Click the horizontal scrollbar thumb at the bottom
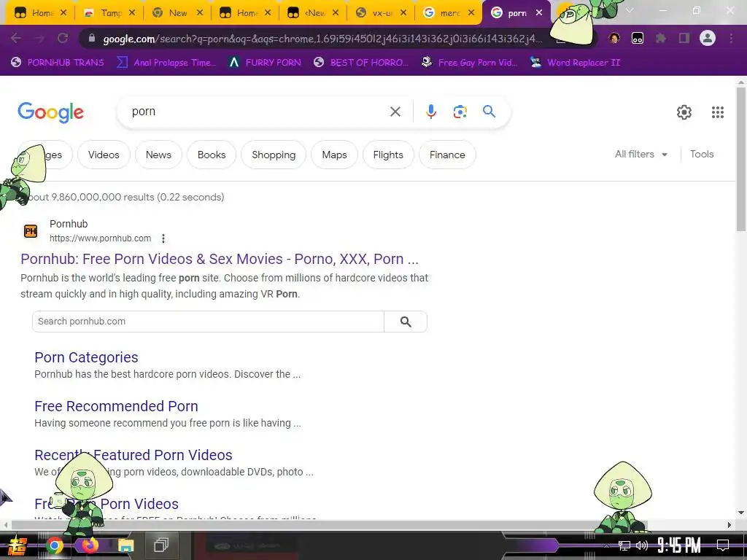This screenshot has width=747, height=560. point(329,525)
